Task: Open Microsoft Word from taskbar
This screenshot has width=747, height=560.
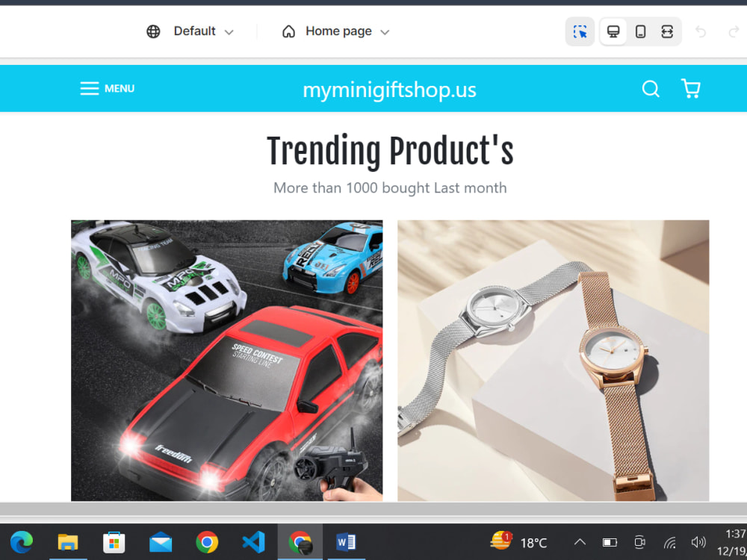Action: [346, 542]
